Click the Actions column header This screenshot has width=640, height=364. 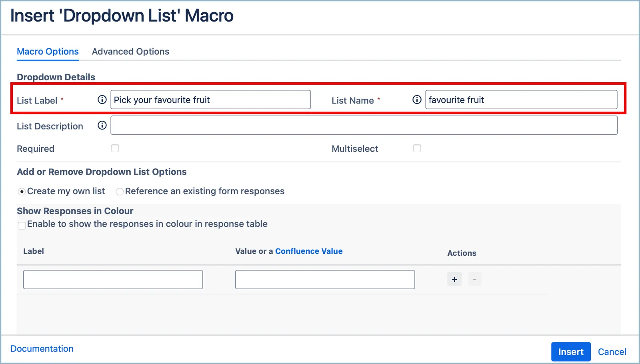(x=462, y=253)
